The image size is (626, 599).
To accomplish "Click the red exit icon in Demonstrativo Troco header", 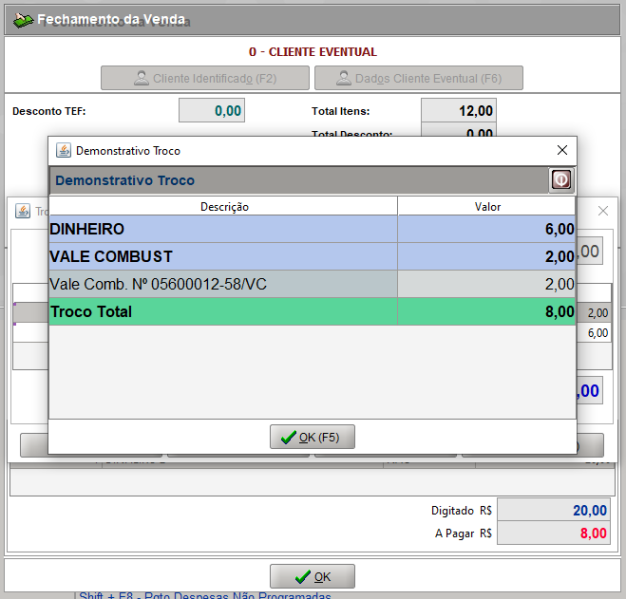I will click(x=561, y=180).
